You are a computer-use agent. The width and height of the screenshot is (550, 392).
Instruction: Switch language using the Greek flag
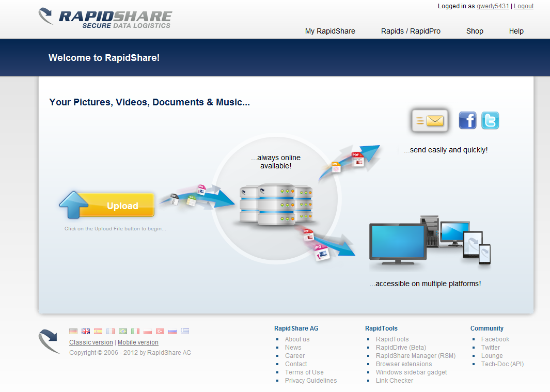coord(185,331)
